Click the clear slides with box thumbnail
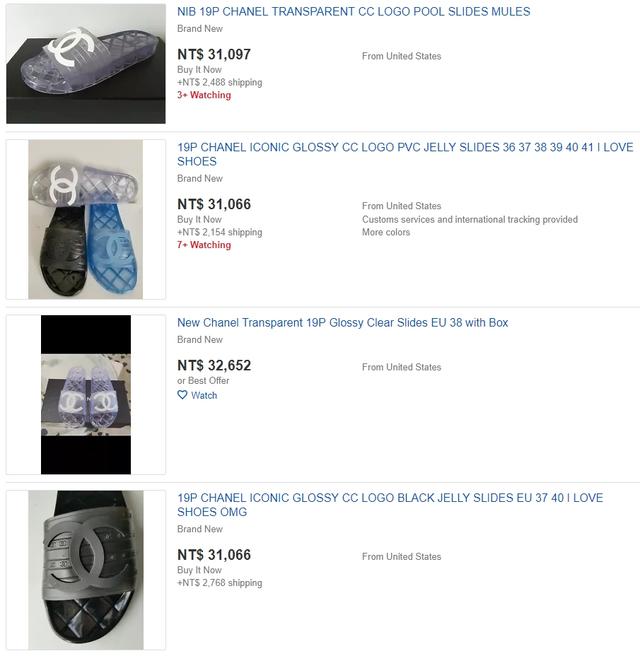 (85, 394)
